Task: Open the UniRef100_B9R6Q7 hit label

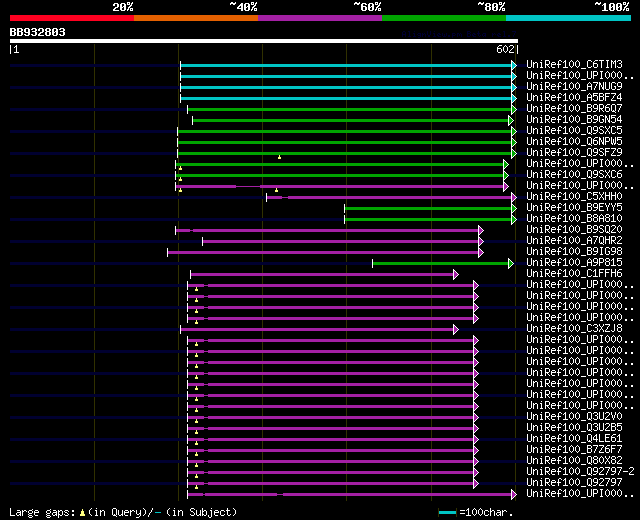Action: (x=574, y=109)
